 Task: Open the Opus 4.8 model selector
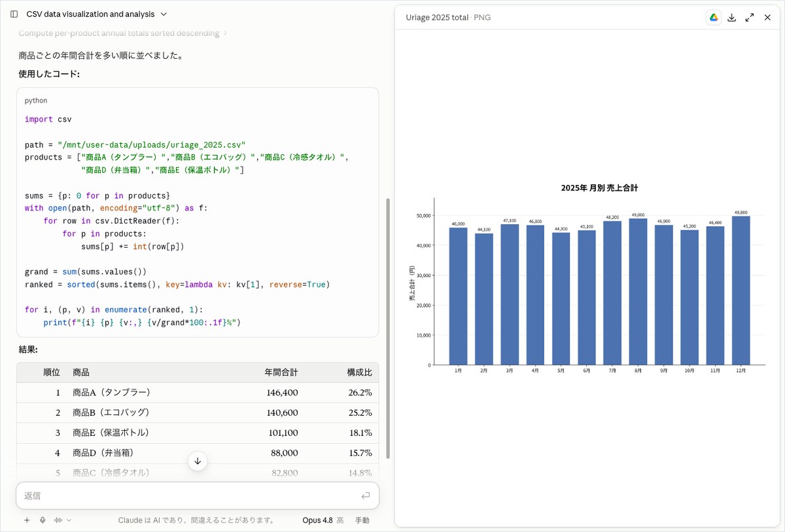323,520
